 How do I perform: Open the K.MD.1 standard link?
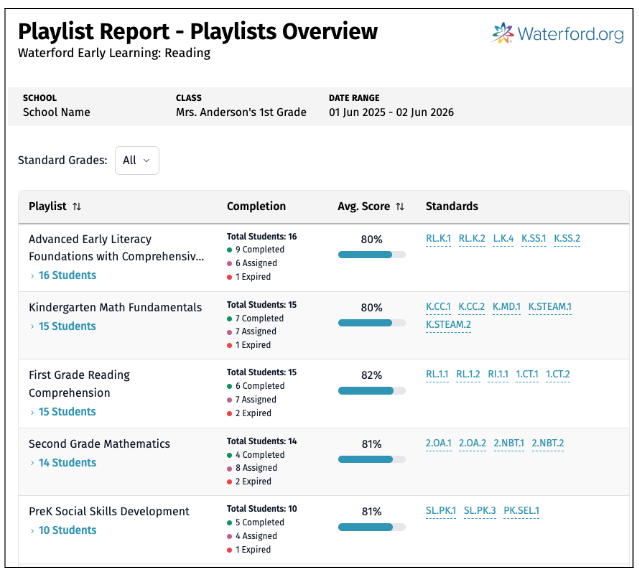point(506,307)
